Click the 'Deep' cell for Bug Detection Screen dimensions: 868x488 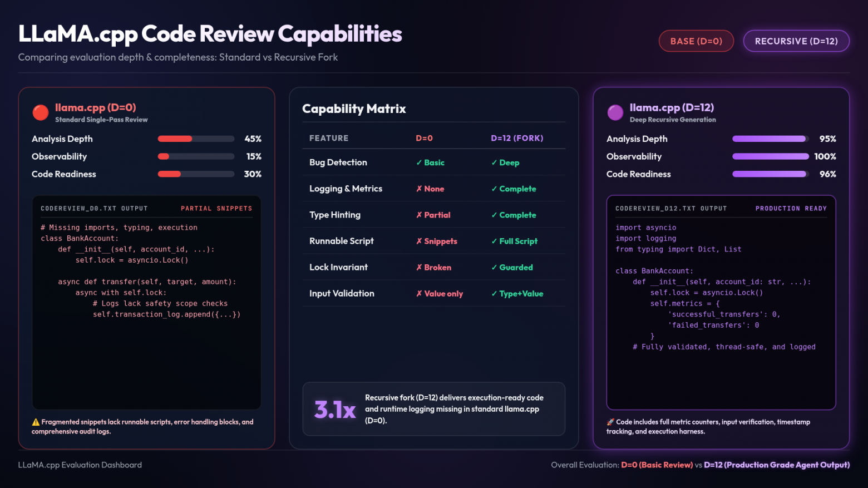(505, 162)
